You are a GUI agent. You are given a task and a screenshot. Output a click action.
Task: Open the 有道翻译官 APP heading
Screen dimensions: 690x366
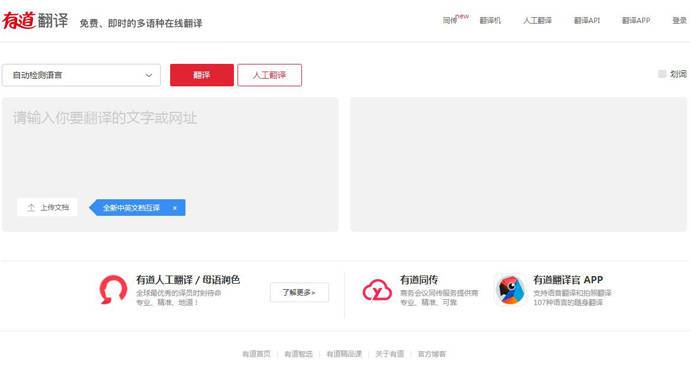click(568, 280)
